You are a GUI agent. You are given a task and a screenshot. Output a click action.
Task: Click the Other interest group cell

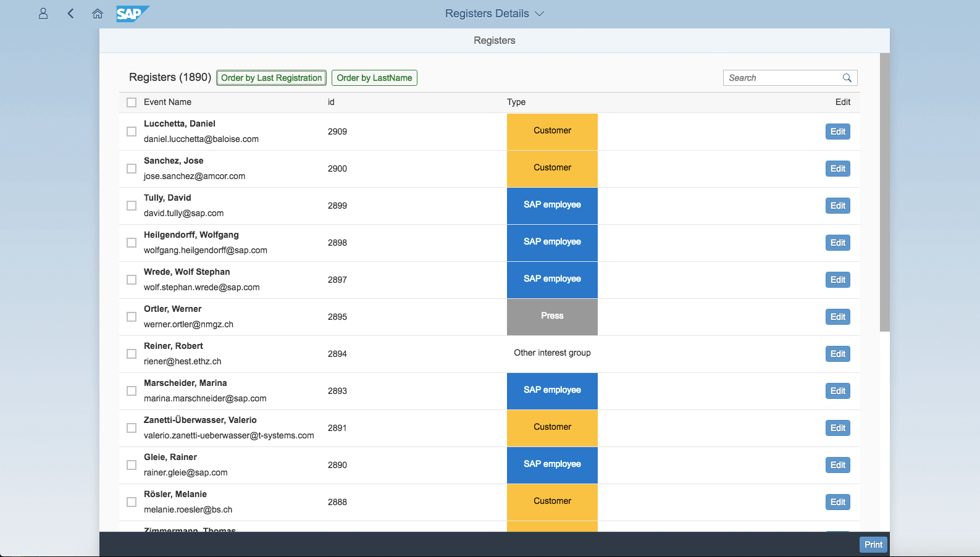[552, 353]
